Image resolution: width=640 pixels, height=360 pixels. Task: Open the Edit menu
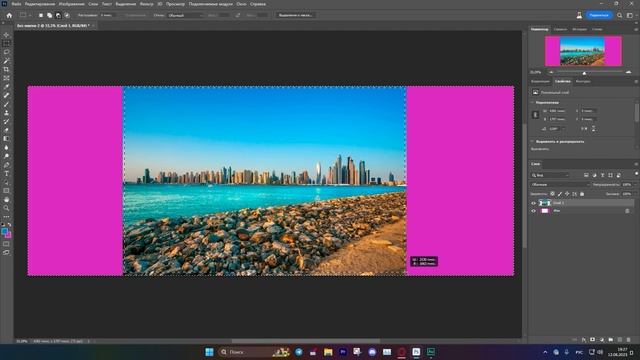(x=40, y=4)
